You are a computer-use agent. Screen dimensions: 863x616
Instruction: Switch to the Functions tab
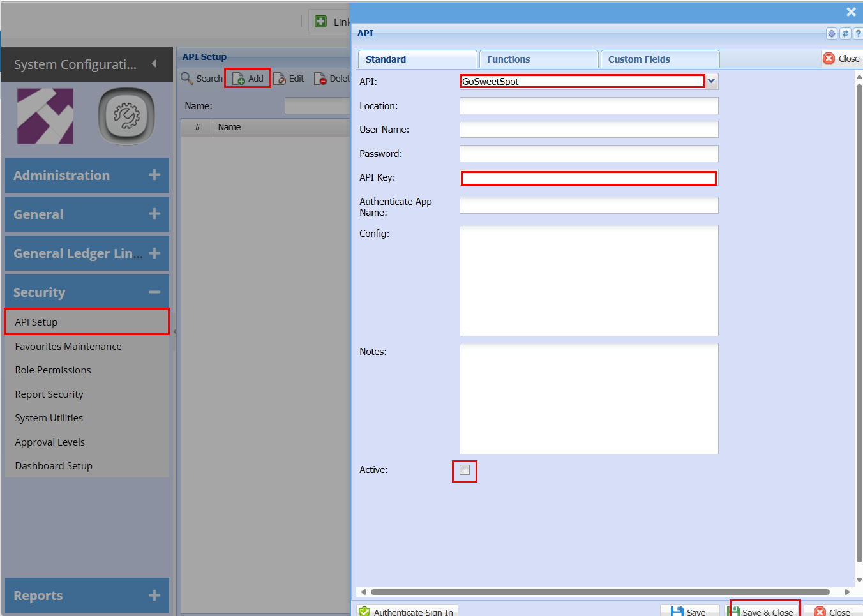coord(539,59)
